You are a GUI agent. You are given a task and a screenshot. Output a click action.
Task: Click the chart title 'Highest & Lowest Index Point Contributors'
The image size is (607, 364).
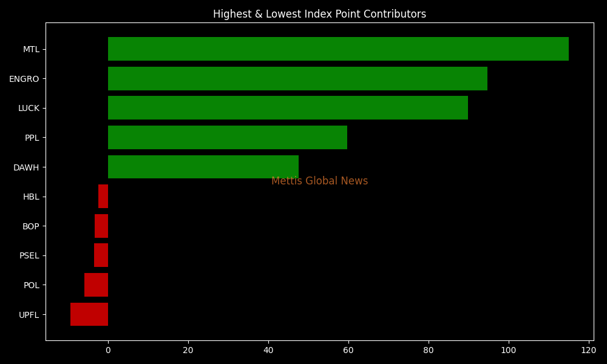click(319, 14)
